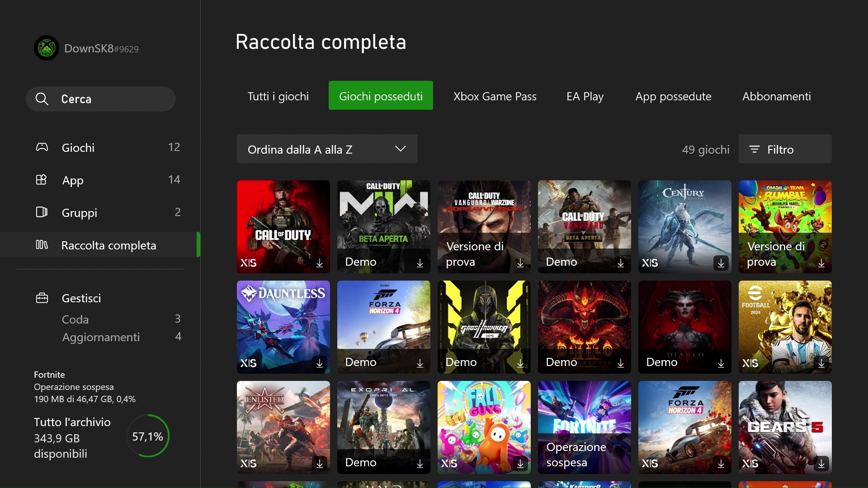Screen dimensions: 868x488
Task: Click the magnifier icon in the Cerca box
Action: click(42, 99)
